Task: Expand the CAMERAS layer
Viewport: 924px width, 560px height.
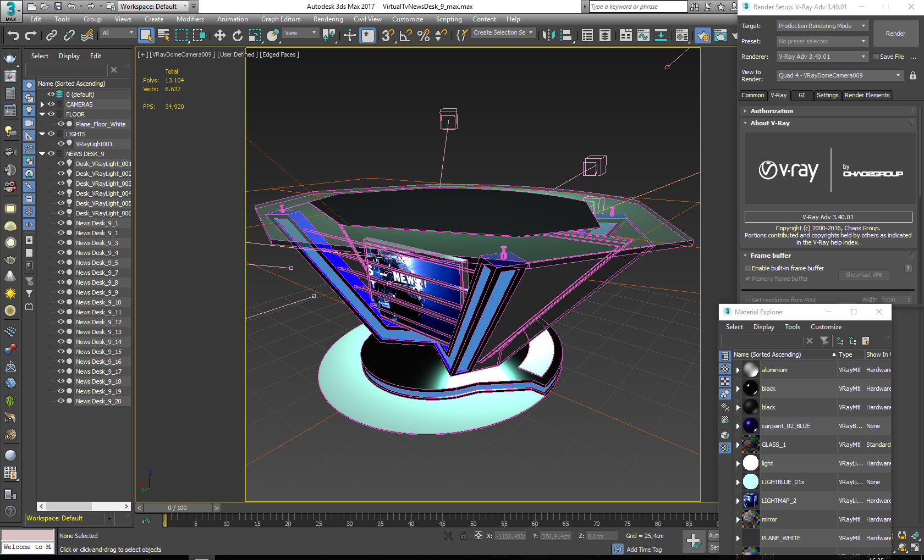Action: pyautogui.click(x=42, y=104)
